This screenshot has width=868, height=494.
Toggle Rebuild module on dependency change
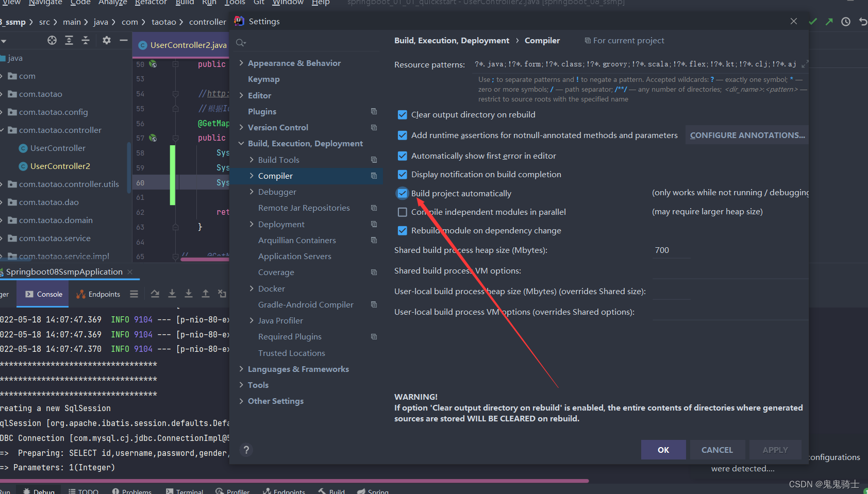coord(403,231)
